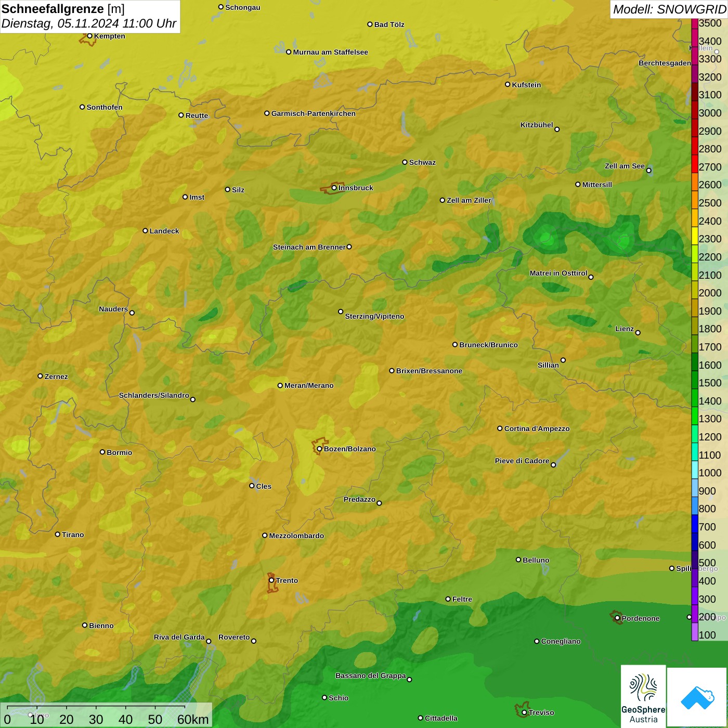Click the 'Pieve di Cadore' label
Viewport: 728px width, 728px height.
[x=522, y=461]
